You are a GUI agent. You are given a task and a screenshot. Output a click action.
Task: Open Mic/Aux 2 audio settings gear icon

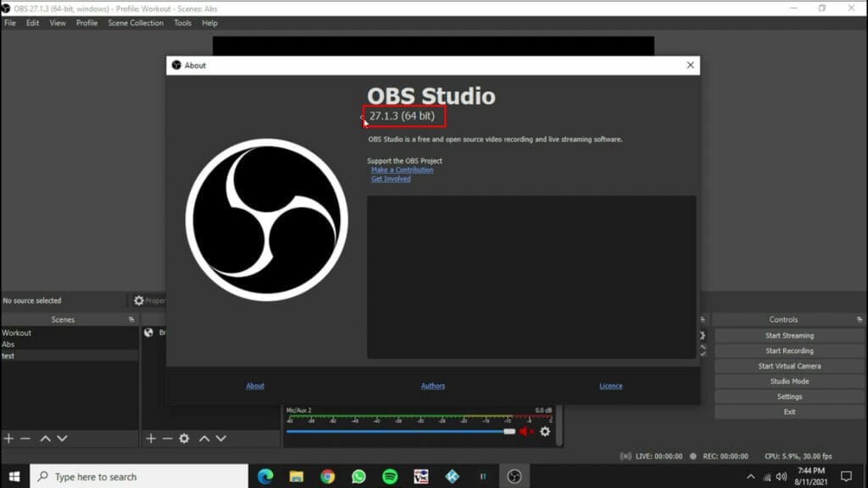(545, 431)
